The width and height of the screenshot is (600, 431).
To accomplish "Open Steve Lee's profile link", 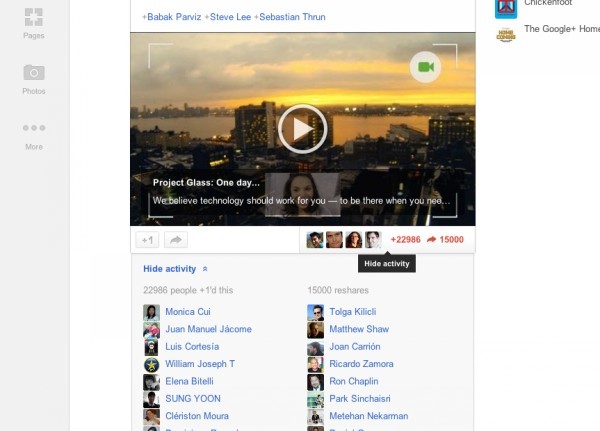I will tap(230, 17).
